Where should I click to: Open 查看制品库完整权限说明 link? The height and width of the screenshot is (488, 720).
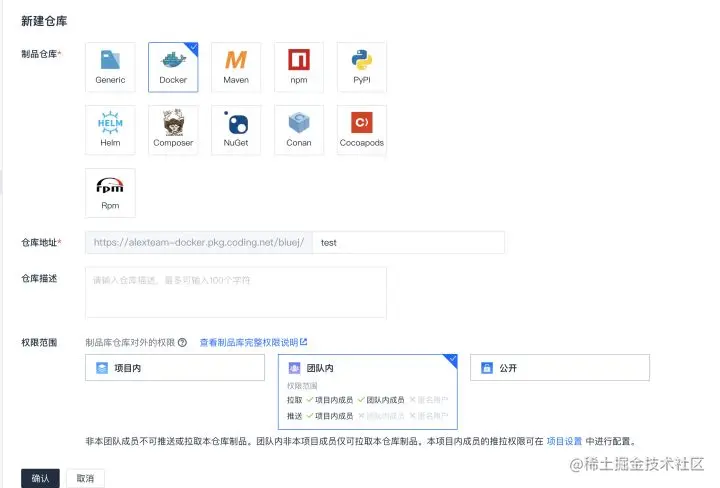(x=253, y=342)
